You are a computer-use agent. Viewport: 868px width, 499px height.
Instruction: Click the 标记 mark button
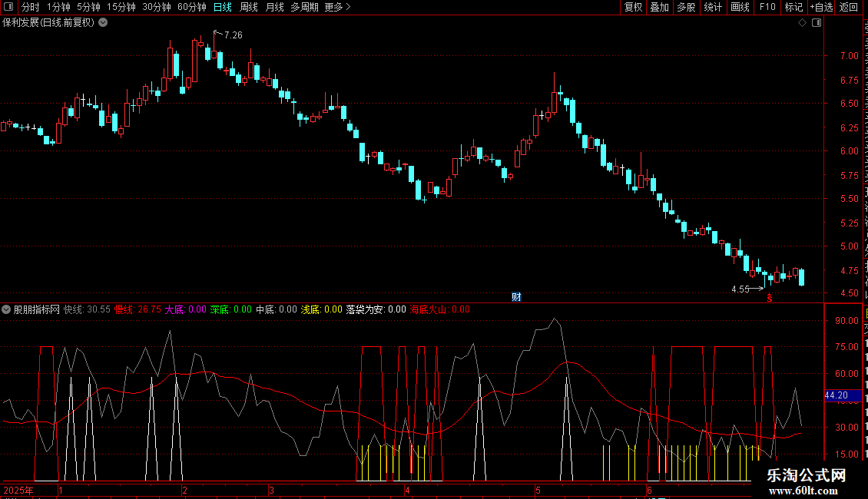pos(793,7)
